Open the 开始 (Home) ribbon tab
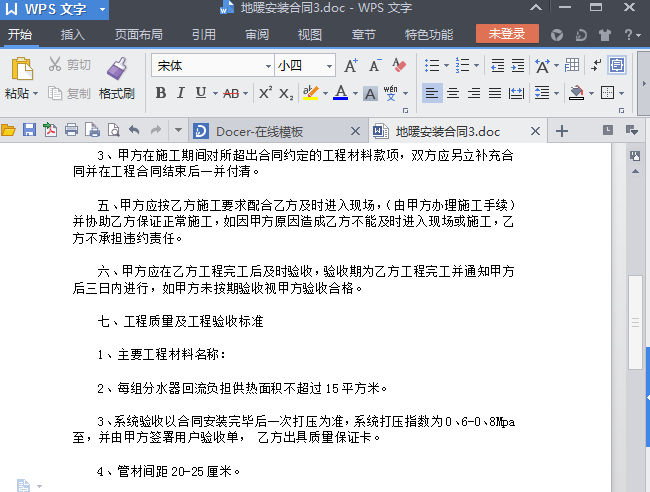The height and width of the screenshot is (492, 650). coord(20,34)
